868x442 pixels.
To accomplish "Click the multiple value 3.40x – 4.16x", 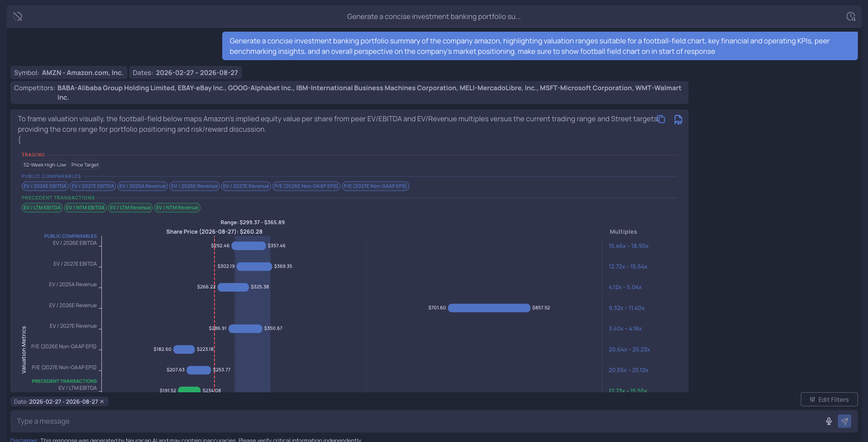I will (625, 329).
